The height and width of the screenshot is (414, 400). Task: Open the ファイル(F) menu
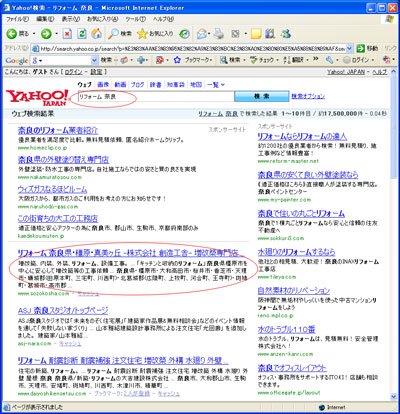17,19
